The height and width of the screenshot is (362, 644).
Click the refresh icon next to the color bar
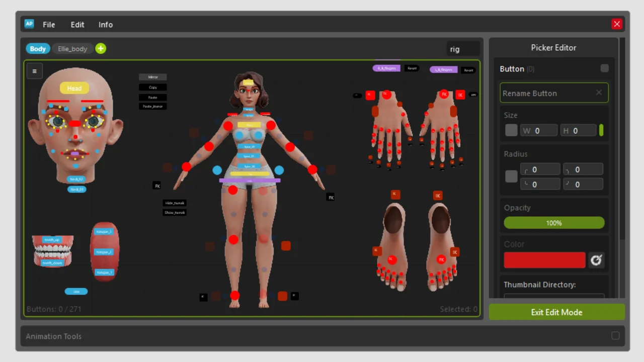pos(596,260)
